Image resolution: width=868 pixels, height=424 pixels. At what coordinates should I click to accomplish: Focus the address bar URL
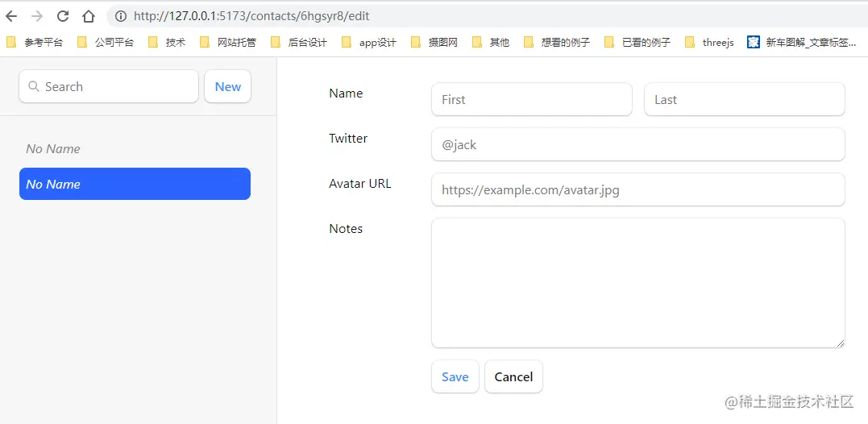coord(251,16)
